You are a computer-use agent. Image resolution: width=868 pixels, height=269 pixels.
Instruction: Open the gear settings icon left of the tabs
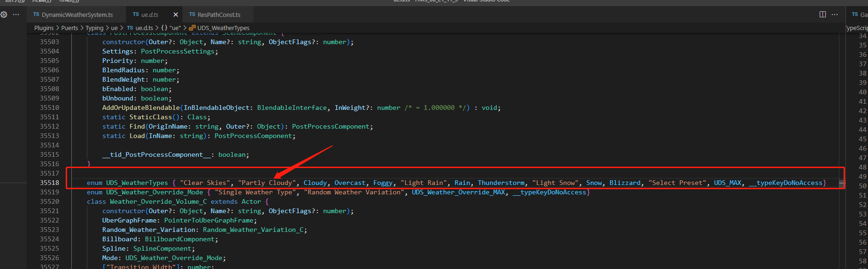pos(4,15)
